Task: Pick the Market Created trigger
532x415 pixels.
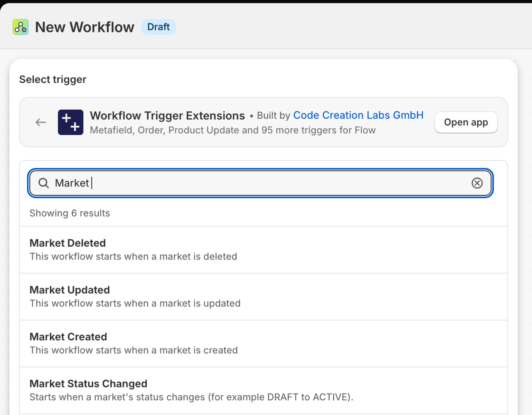Action: (264, 343)
